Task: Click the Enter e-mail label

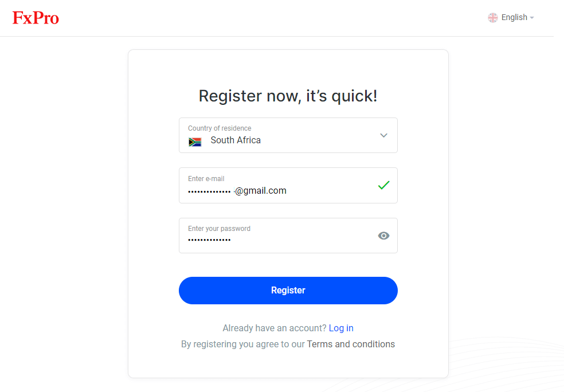Action: [x=206, y=179]
